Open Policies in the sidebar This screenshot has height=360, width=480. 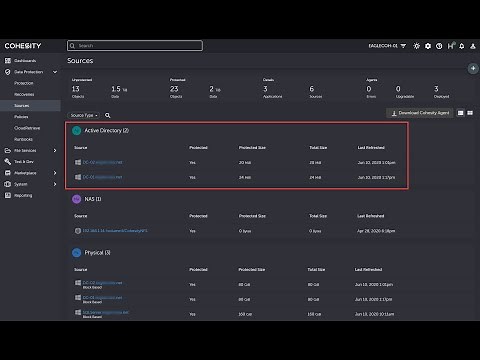point(21,117)
